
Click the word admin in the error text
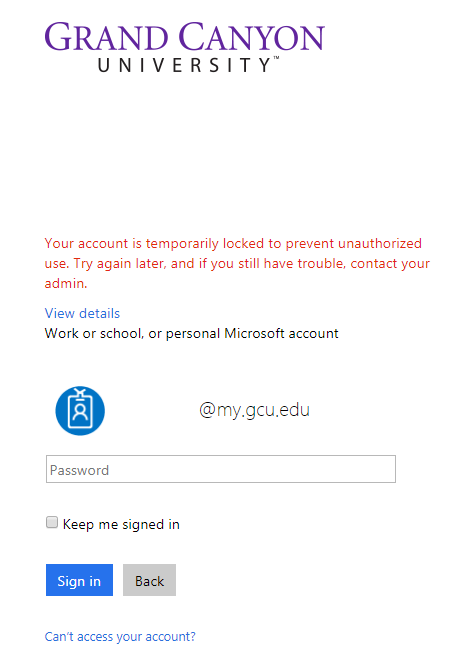[65, 283]
